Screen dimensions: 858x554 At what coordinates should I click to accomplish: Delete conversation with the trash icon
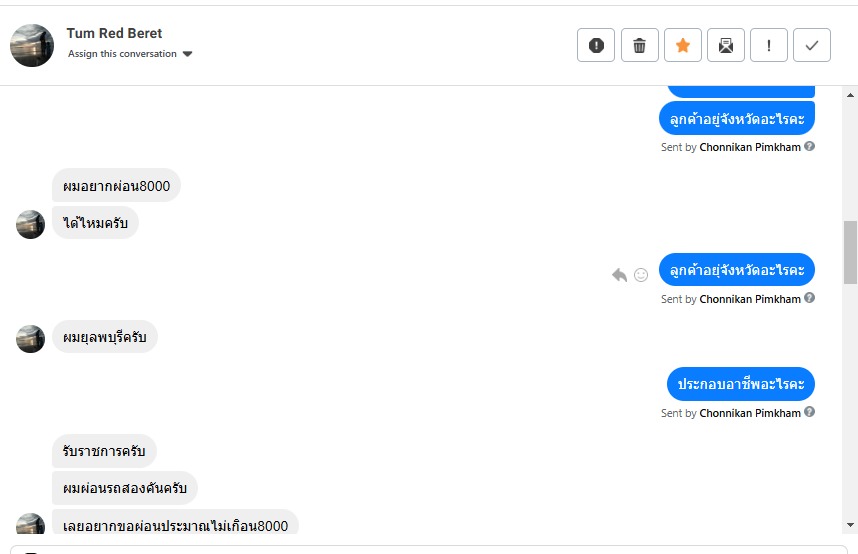(640, 45)
